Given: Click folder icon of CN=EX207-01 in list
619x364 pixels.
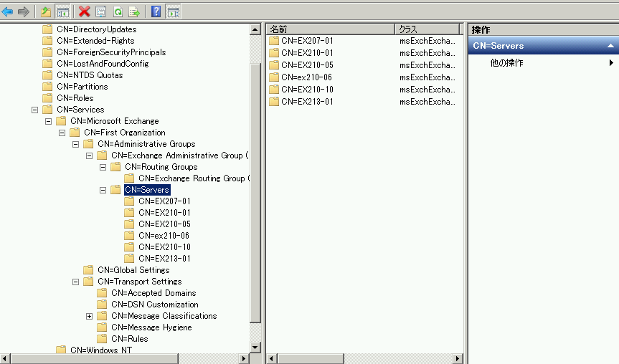Looking at the screenshot, I should click(x=274, y=41).
